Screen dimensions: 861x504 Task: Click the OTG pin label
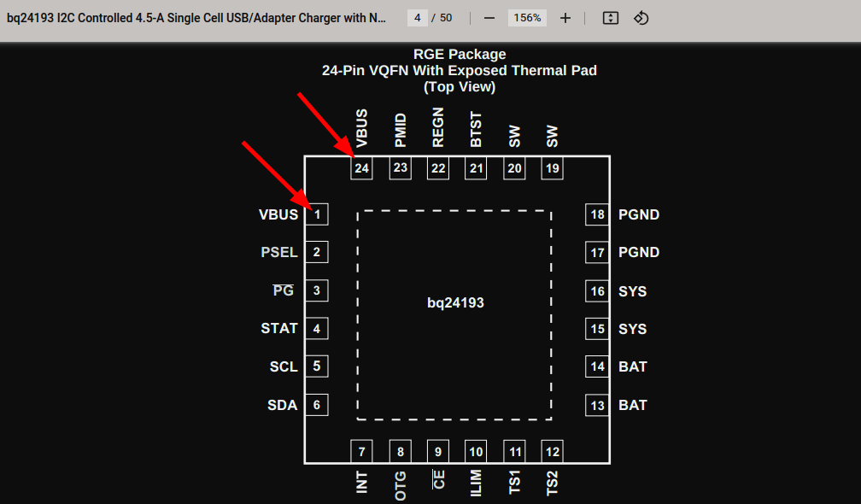[x=401, y=485]
